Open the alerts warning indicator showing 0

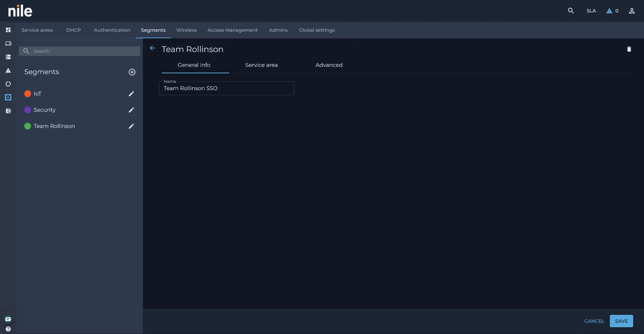pyautogui.click(x=612, y=11)
